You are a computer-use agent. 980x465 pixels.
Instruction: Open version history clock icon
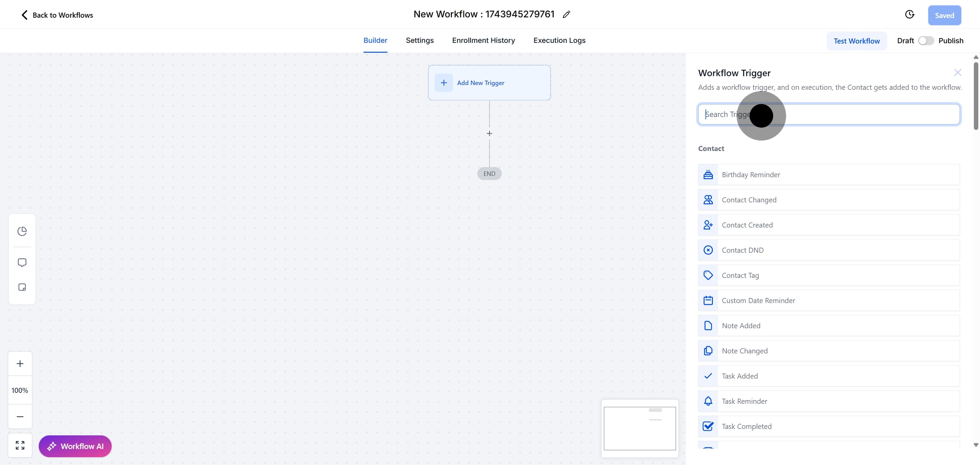click(x=909, y=15)
